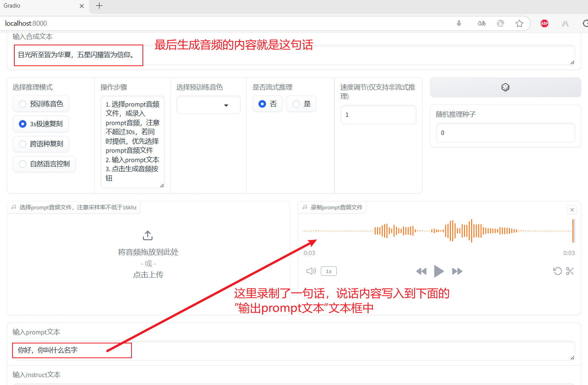Clear the recorded audio with the X button

(x=572, y=210)
